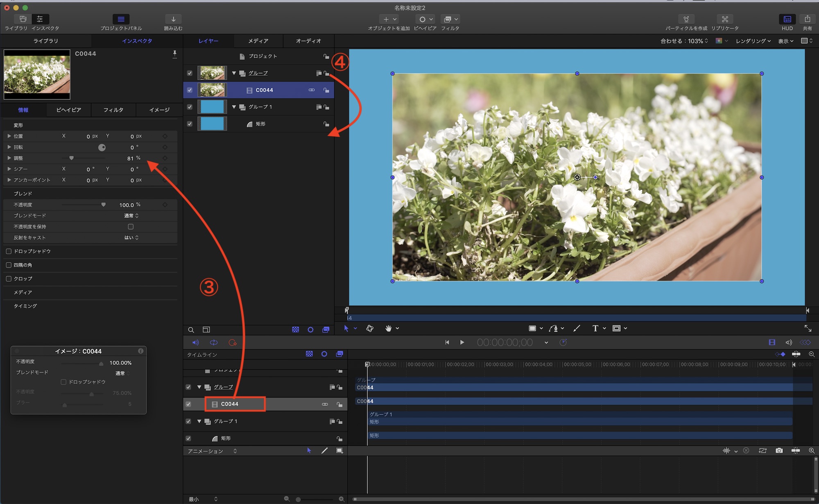The image size is (819, 504).
Task: Switch to the フィルタ inspector tab
Action: click(x=113, y=110)
